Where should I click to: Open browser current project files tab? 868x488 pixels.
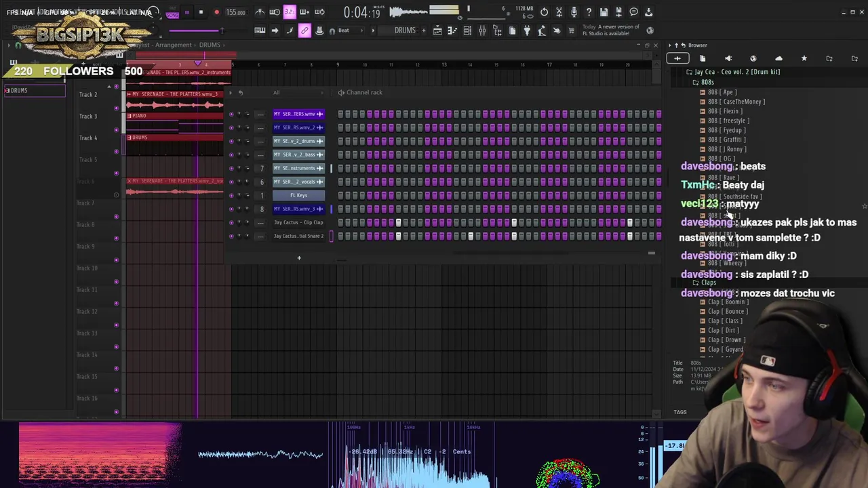tap(703, 59)
